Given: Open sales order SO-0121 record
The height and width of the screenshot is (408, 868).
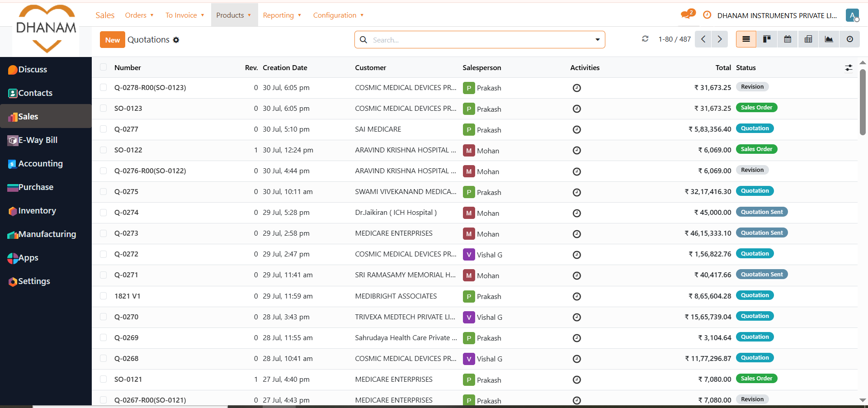Looking at the screenshot, I should click(128, 379).
